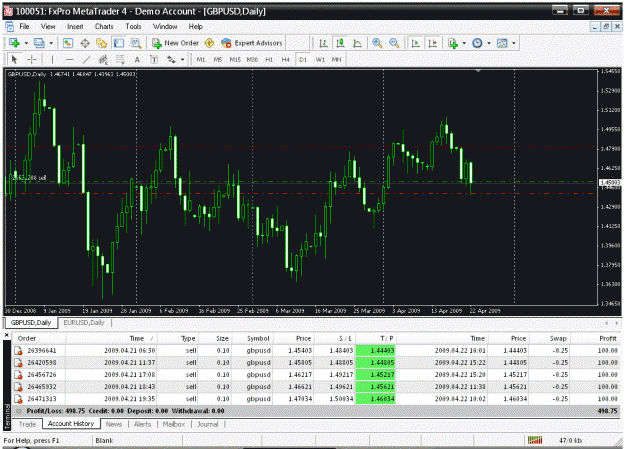Set the timeframe to H4

[x=286, y=60]
